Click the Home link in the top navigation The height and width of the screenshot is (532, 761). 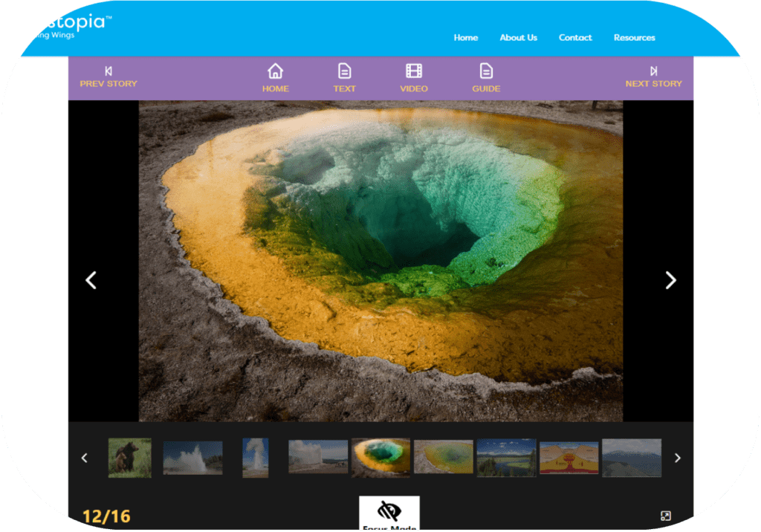click(465, 37)
